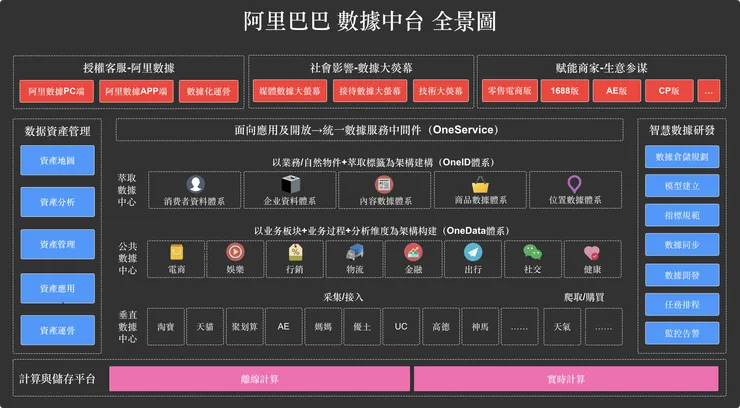Click the purple location pin icon
Image resolution: width=740 pixels, height=408 pixels.
click(x=574, y=185)
